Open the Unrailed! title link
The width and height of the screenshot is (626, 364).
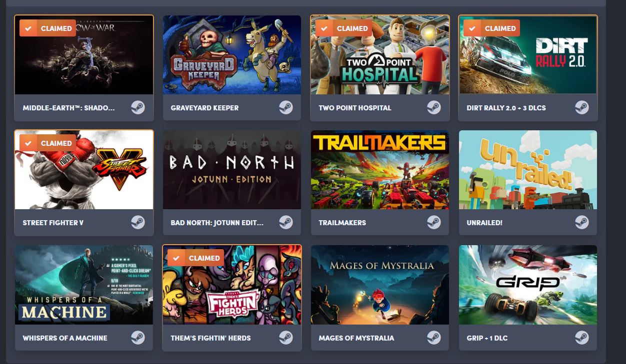click(484, 223)
